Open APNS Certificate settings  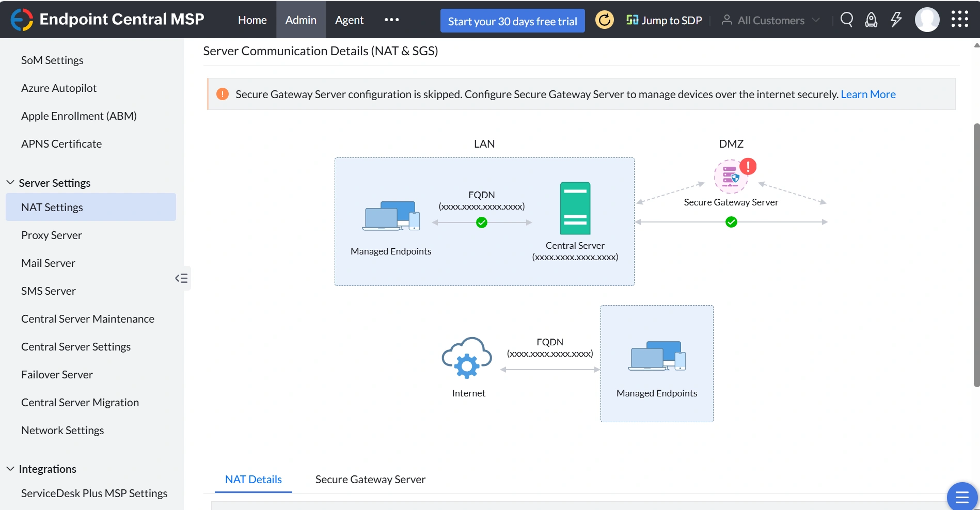(x=61, y=144)
